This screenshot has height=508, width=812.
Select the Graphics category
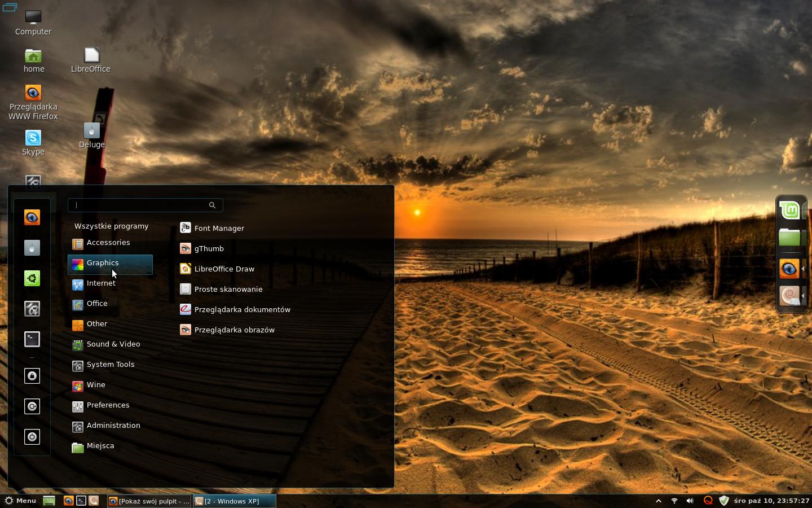pos(110,264)
